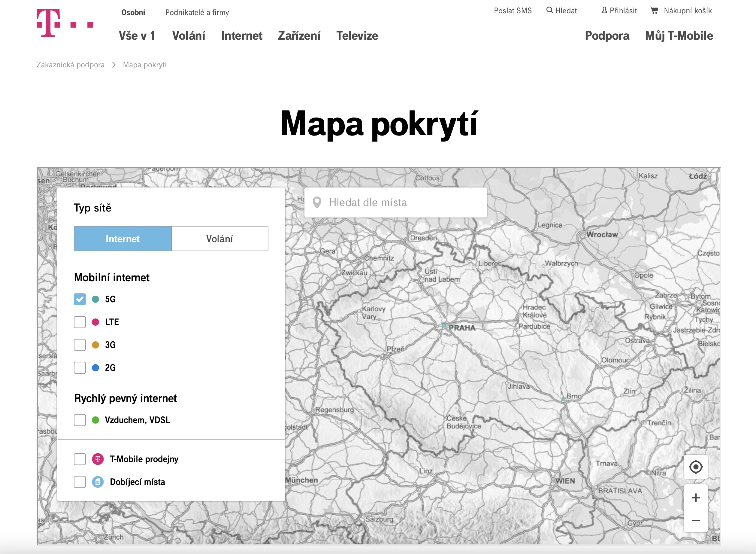Expand the Podpora menu
756x554 pixels.
click(x=607, y=35)
